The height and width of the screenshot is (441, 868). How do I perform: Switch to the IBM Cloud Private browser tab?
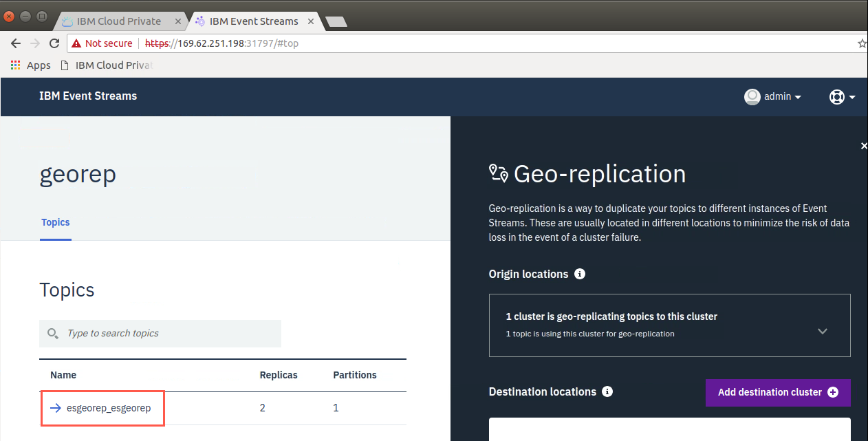(x=119, y=21)
